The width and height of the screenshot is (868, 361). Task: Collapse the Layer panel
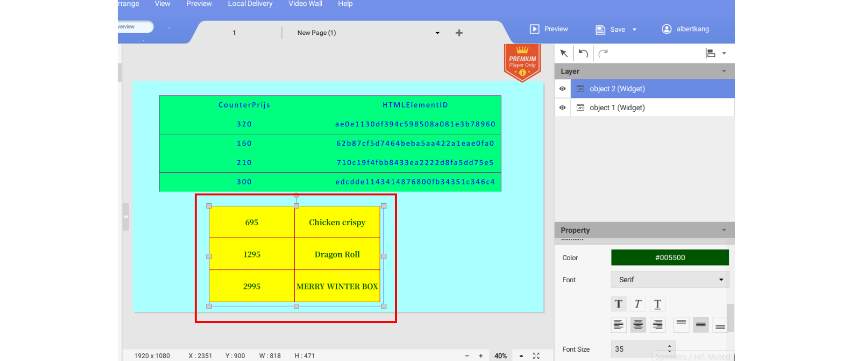click(x=724, y=72)
